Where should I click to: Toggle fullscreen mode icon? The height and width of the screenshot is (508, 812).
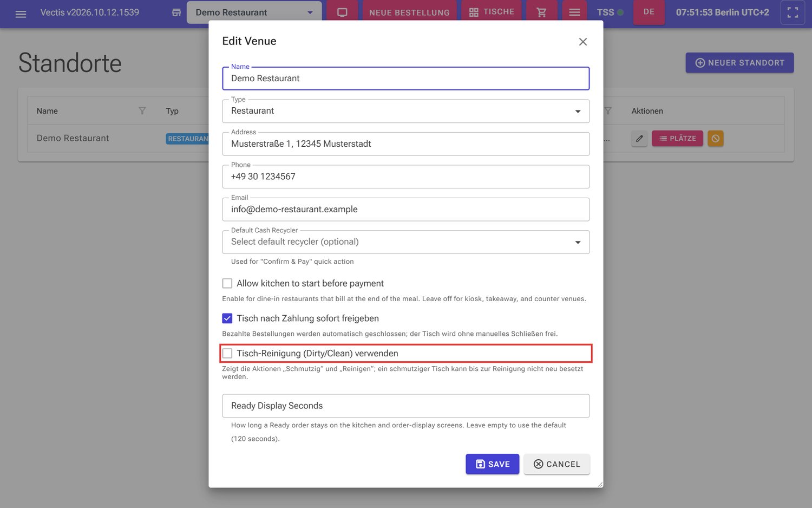(793, 12)
